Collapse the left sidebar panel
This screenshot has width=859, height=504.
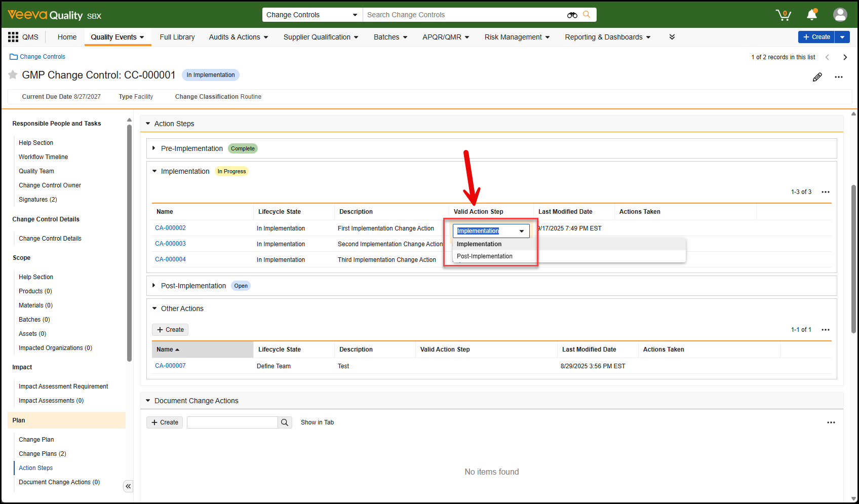click(x=128, y=486)
